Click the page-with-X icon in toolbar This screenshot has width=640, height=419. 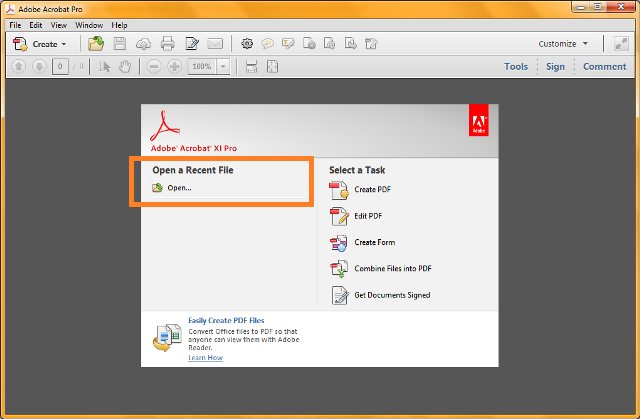(x=309, y=43)
